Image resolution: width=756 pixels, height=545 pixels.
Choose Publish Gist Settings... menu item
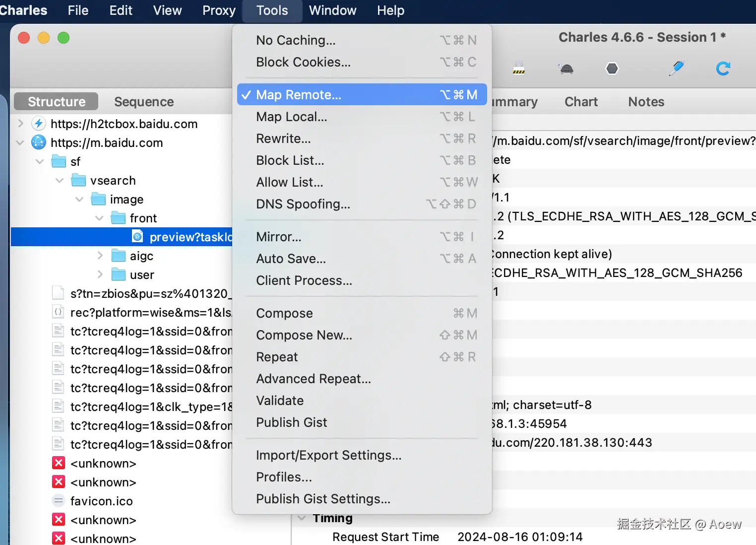[362, 498]
